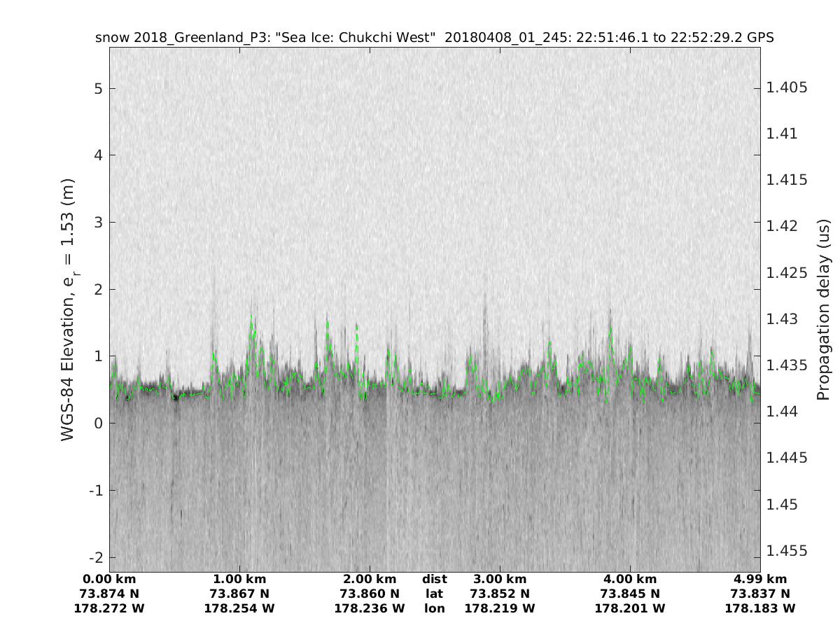Click the WGS-84 Elevation y-axis label
This screenshot has width=840, height=630.
[68, 309]
